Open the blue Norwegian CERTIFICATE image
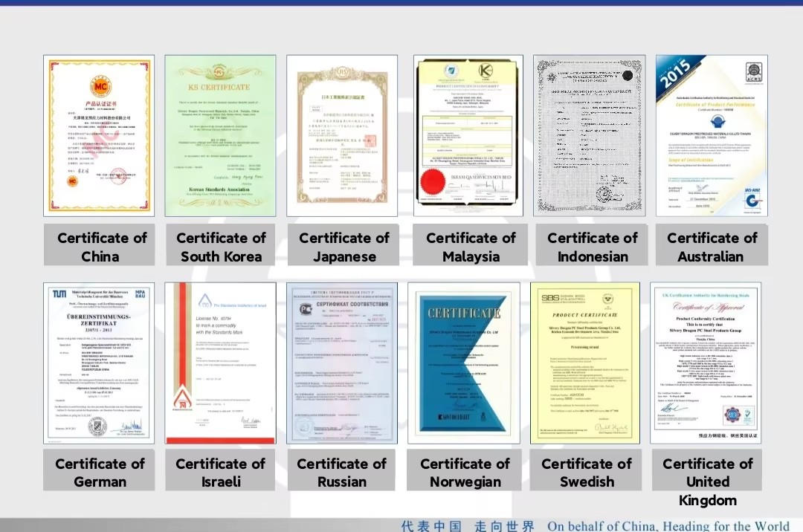 pos(464,363)
